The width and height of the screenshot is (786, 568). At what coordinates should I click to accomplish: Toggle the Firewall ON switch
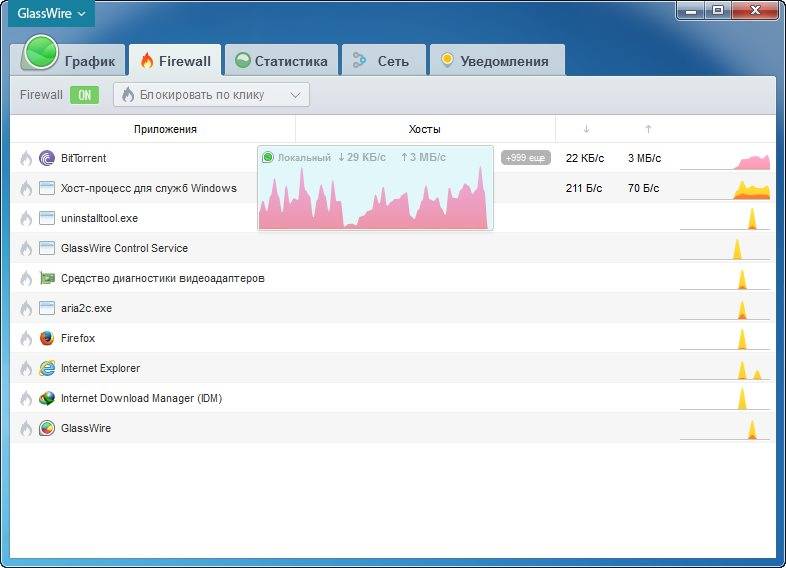pyautogui.click(x=84, y=95)
